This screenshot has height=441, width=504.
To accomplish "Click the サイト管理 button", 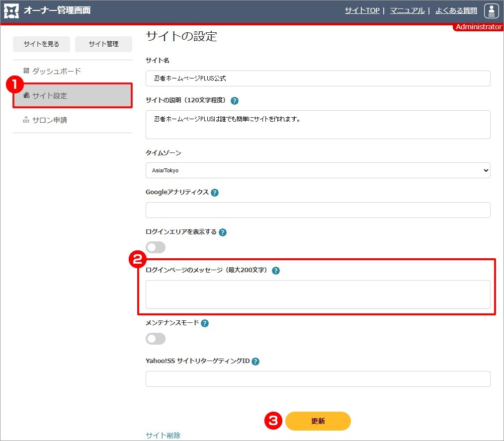I will click(103, 44).
